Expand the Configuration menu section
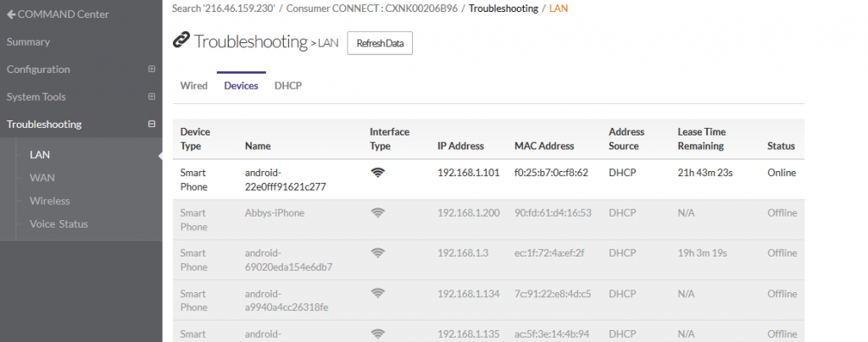Screen dimensions: 868x342 [x=152, y=69]
